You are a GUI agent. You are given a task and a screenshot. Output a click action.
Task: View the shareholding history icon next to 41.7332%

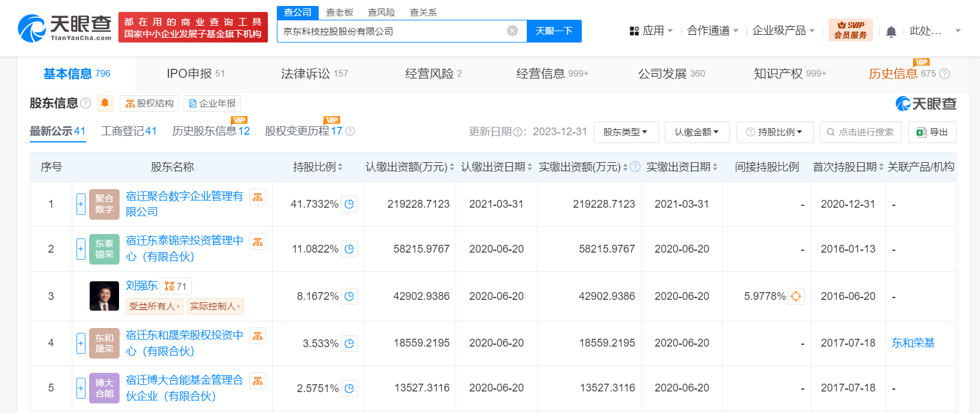pos(350,204)
